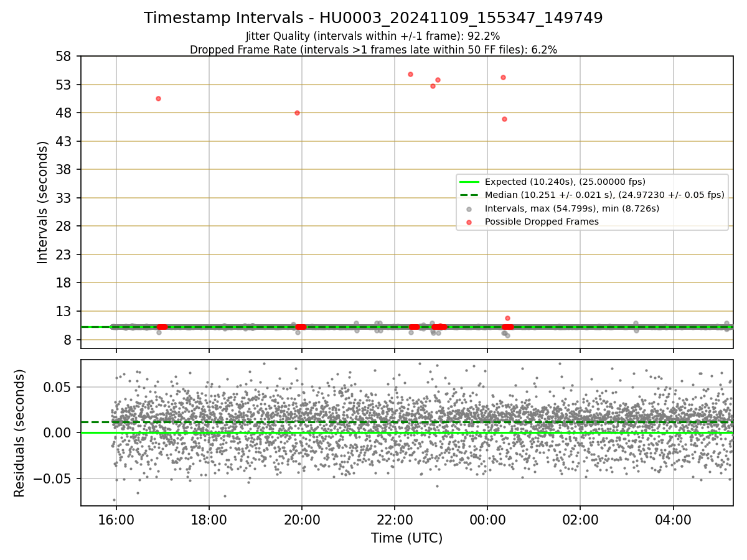The width and height of the screenshot is (747, 560).
Task: Click the x-axis tick label '18:00'
Action: 209,519
